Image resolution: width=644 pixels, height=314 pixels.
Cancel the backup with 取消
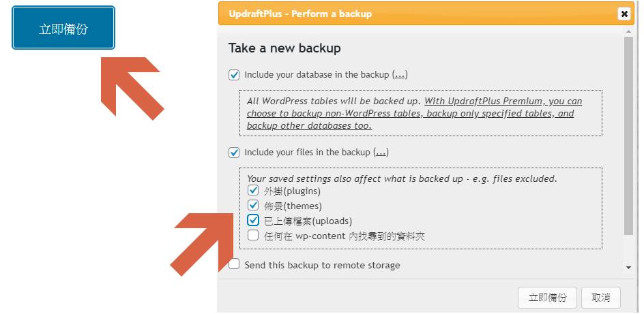point(601,298)
